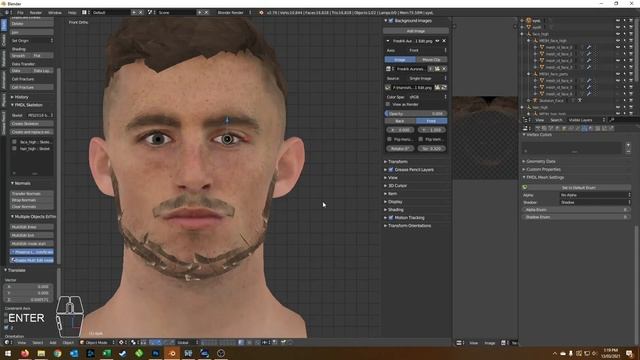Click the Add Image button
640x360 pixels.
(x=416, y=31)
